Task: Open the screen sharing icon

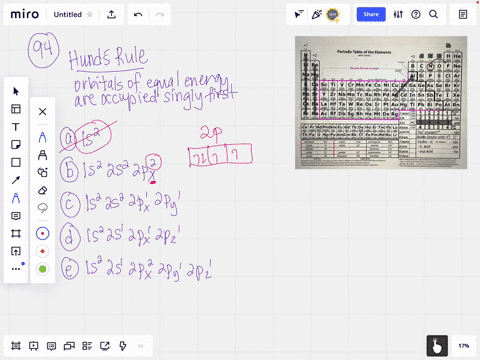Action: coord(105,346)
